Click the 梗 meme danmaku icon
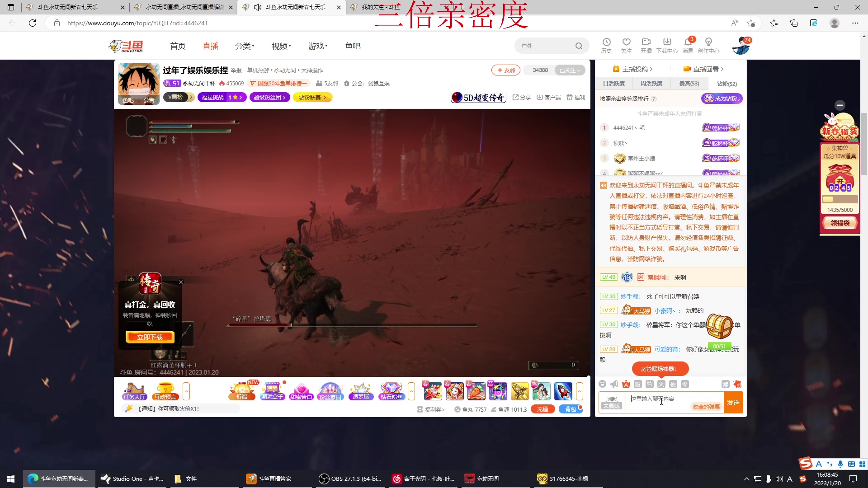This screenshot has width=868, height=488. pos(673,384)
